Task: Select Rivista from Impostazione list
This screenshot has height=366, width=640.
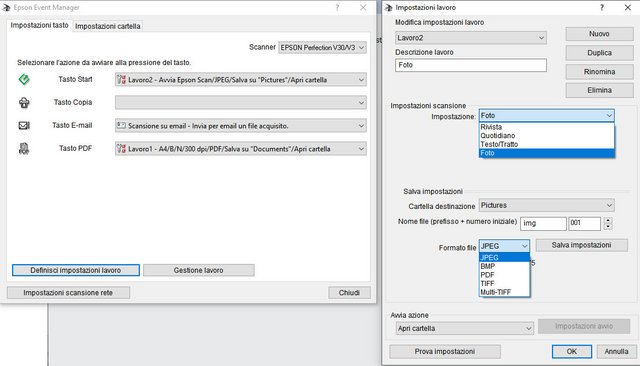Action: (547, 127)
